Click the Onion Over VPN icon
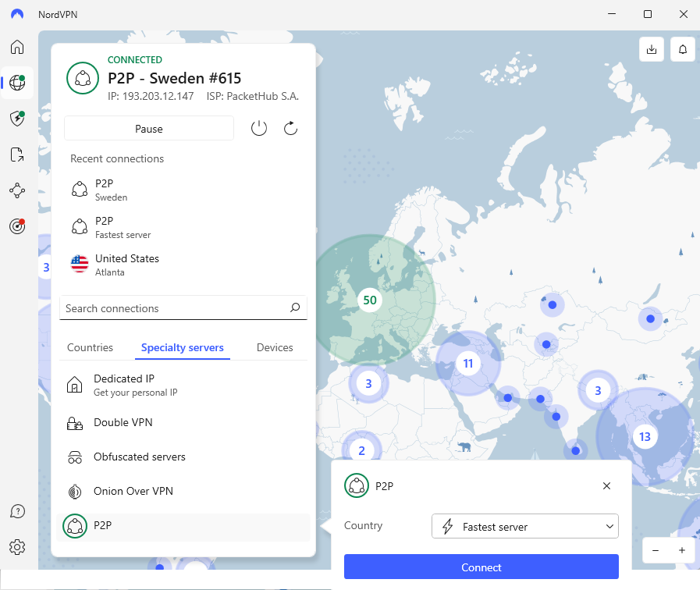 pos(75,492)
